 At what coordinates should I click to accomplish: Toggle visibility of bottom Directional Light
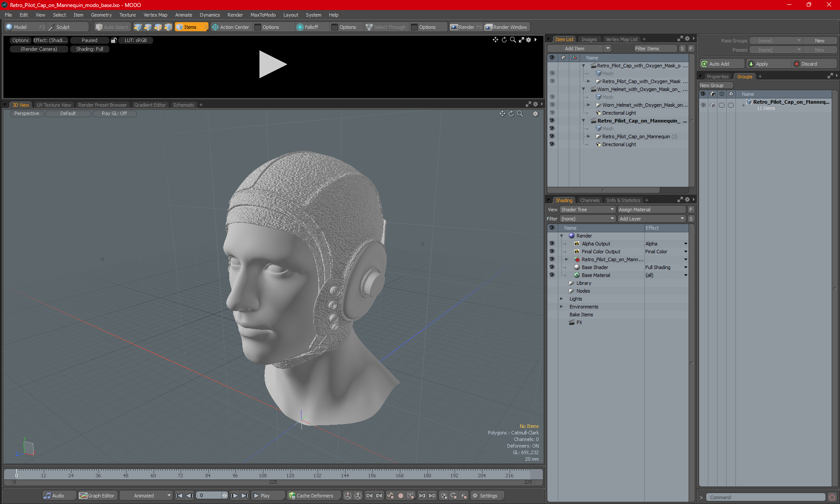(552, 144)
